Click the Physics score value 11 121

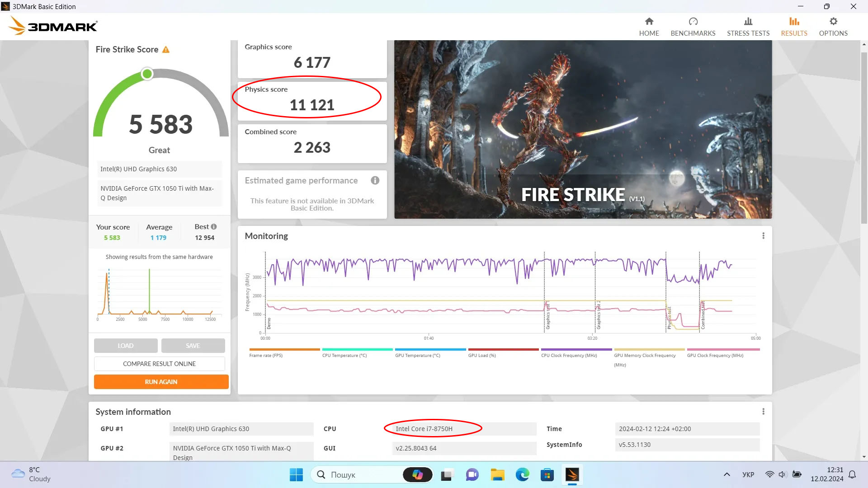tap(312, 105)
